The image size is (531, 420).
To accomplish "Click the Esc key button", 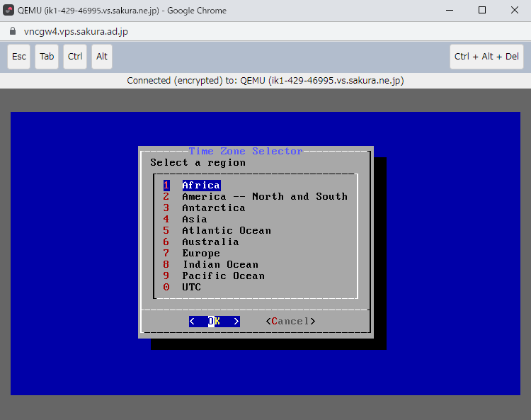I will (x=19, y=57).
